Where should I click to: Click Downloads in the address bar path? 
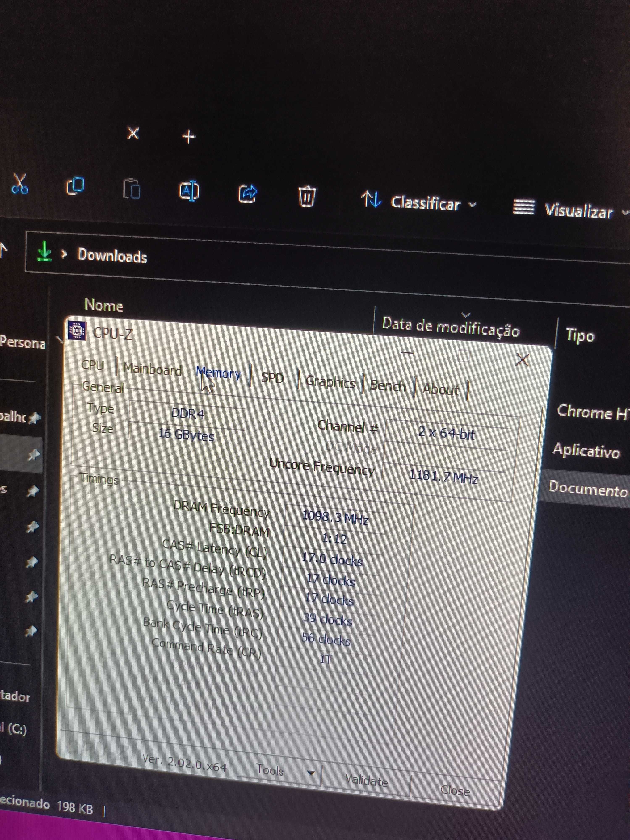(x=112, y=256)
